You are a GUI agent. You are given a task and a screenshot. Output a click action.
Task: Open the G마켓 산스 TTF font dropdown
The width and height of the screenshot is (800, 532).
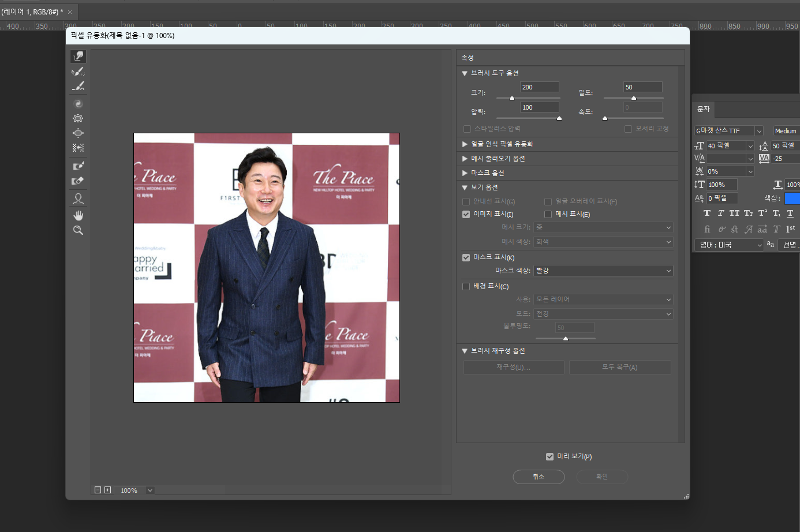point(759,131)
